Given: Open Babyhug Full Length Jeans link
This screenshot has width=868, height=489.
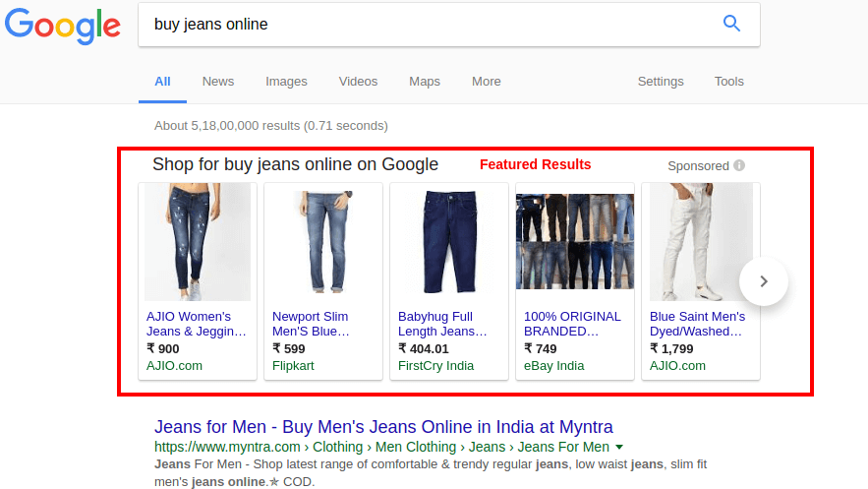Looking at the screenshot, I should tap(442, 324).
